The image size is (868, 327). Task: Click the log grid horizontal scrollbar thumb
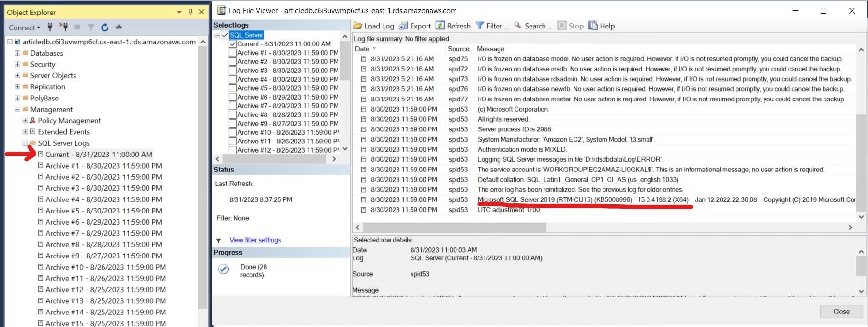[454, 227]
